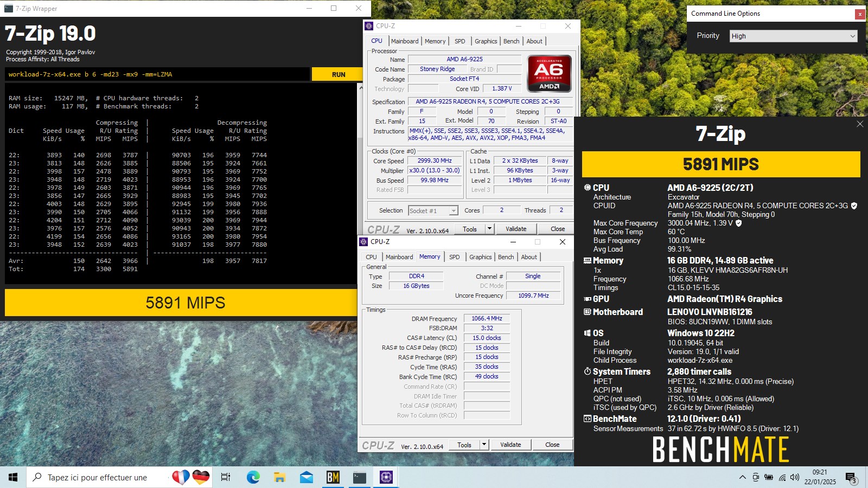This screenshot has width=868, height=488.
Task: Expand Tools dropdown arrow in lower CPU-Z window
Action: [x=484, y=445]
